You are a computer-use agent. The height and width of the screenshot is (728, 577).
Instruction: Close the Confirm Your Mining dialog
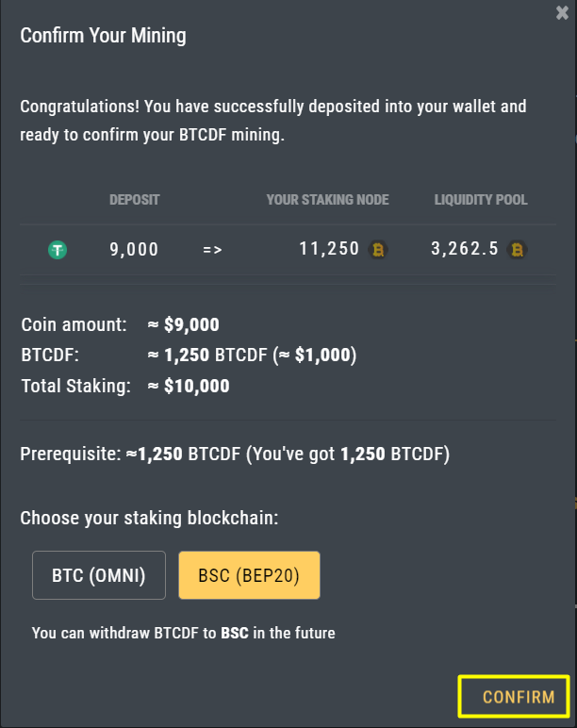pyautogui.click(x=562, y=12)
